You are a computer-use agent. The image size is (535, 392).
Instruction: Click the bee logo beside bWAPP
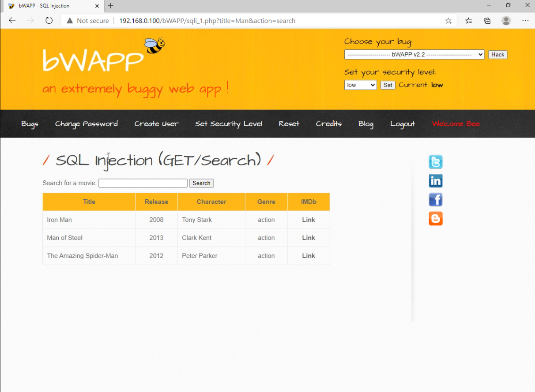pyautogui.click(x=154, y=45)
